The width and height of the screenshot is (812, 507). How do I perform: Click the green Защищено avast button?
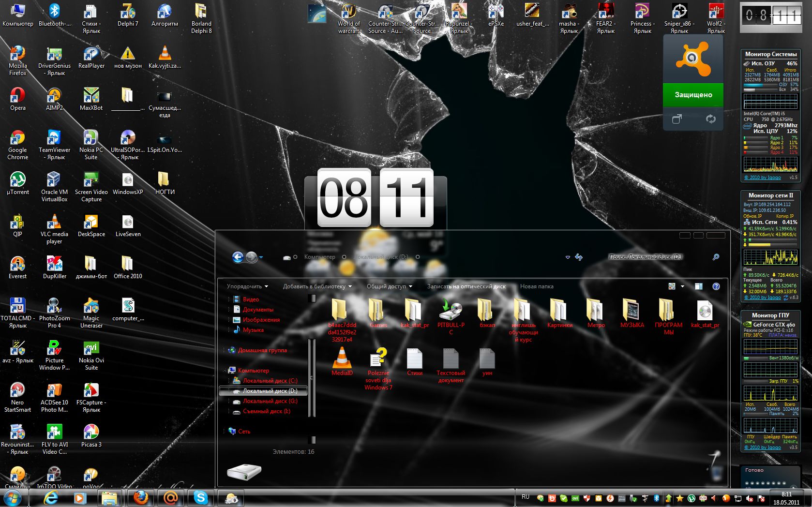[693, 95]
